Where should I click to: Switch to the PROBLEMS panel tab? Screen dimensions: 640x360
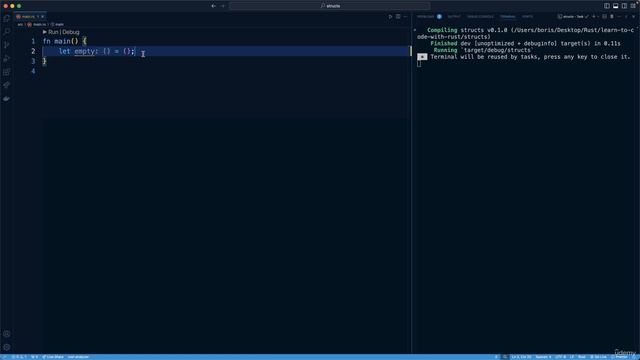(x=426, y=17)
